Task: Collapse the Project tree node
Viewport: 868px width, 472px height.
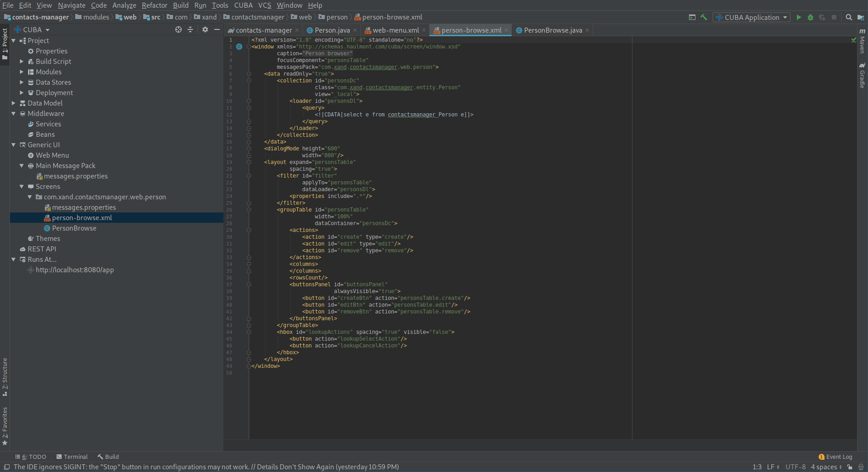Action: [13, 41]
